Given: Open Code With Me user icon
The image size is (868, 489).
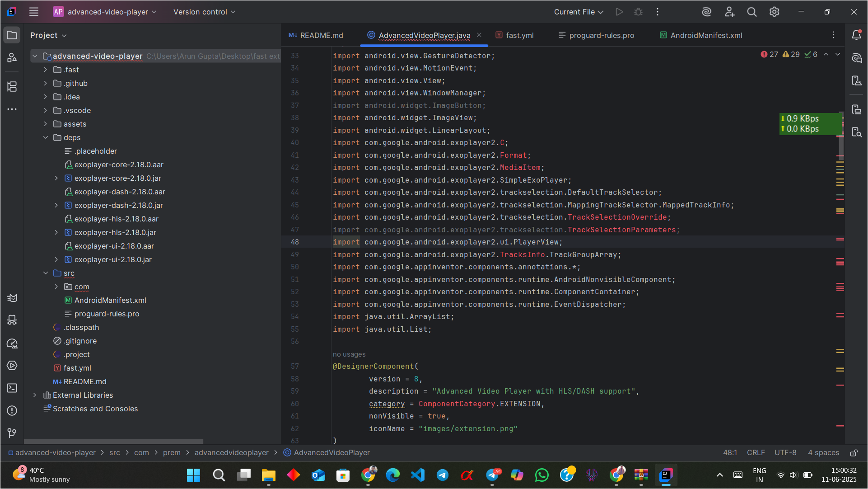Looking at the screenshot, I should pyautogui.click(x=729, y=12).
